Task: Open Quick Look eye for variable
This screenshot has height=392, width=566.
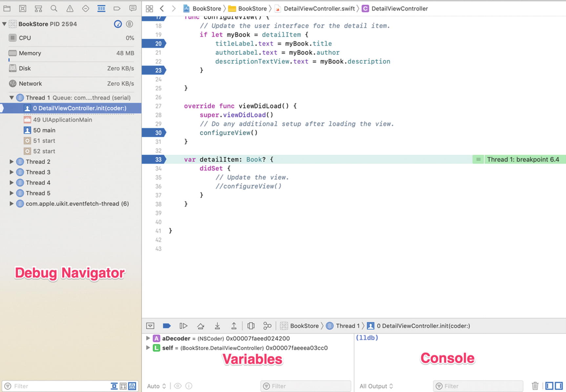Action: (x=178, y=386)
